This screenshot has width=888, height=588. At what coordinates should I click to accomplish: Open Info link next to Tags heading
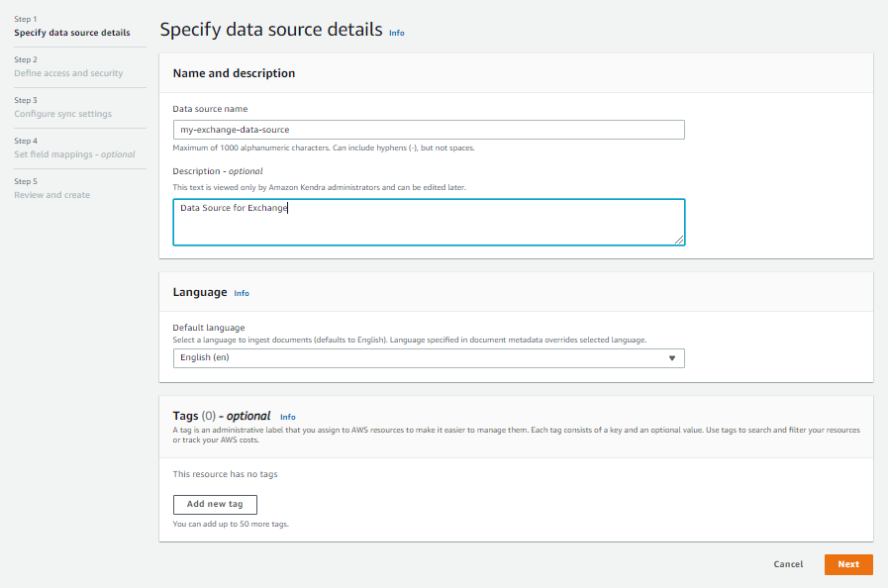click(x=288, y=417)
